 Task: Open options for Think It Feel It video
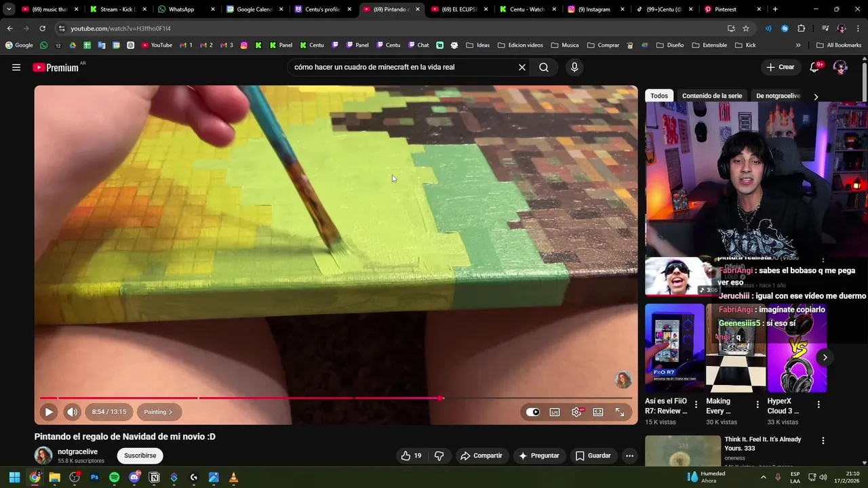click(x=823, y=441)
